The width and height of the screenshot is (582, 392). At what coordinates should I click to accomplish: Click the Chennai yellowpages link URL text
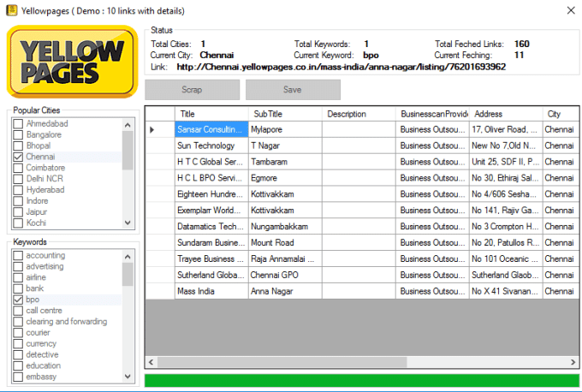tap(341, 67)
